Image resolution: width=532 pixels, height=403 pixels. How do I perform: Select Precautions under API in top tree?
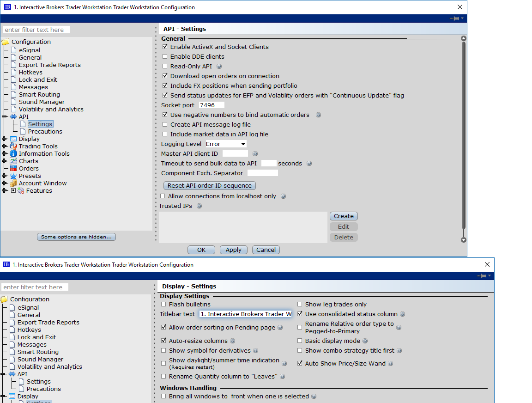(45, 131)
